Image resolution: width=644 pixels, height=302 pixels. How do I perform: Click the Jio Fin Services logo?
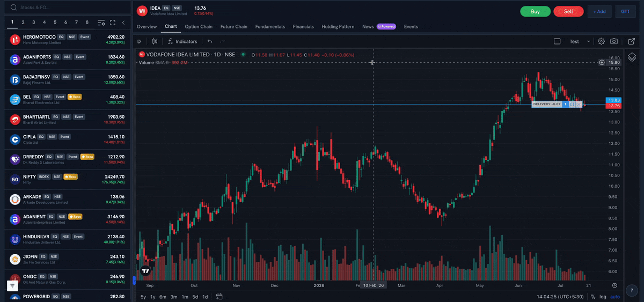pos(15,260)
